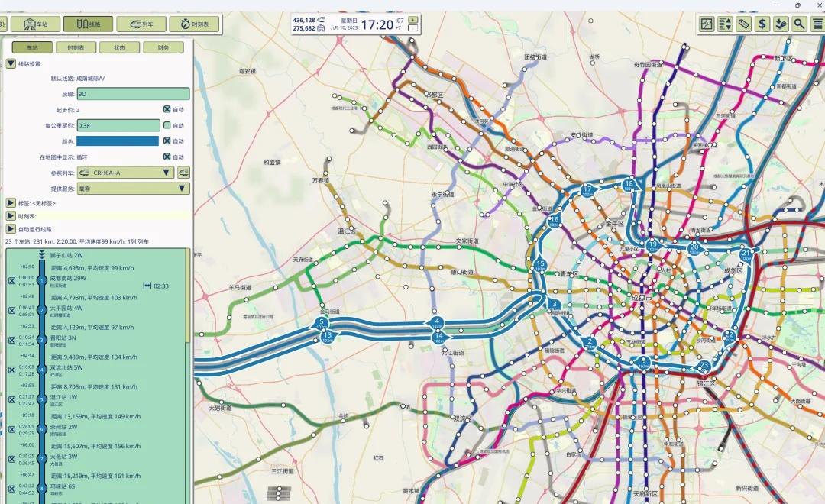Select line stop marker 14 on map
Image resolution: width=825 pixels, height=504 pixels.
438,338
